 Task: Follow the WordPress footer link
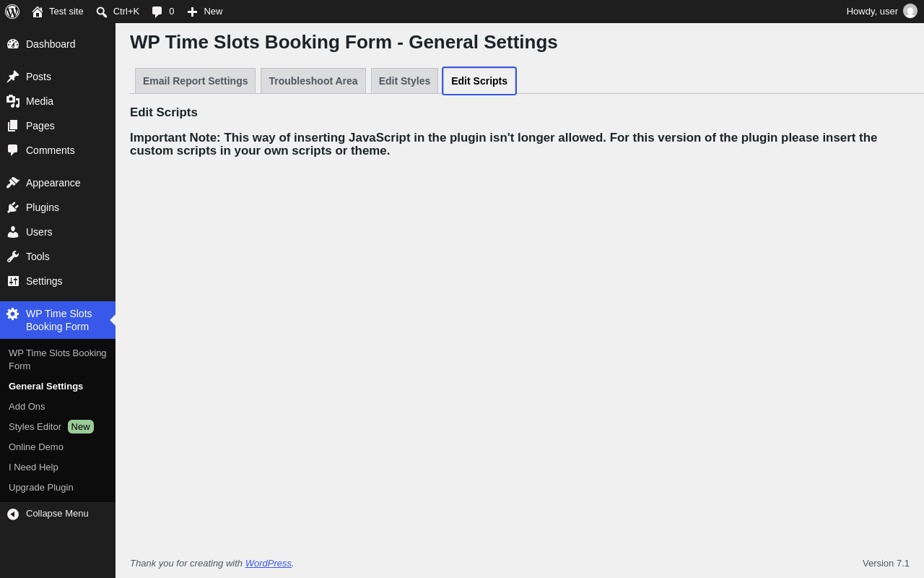pyautogui.click(x=269, y=563)
